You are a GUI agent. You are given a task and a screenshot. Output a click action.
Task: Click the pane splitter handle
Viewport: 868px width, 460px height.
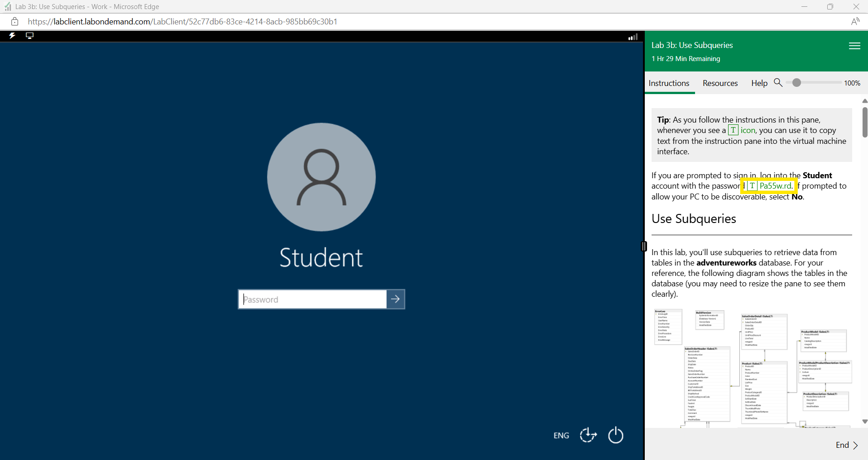644,246
